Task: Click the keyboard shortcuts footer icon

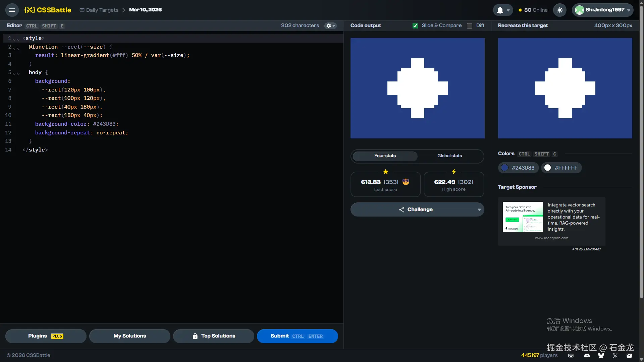Action: pos(571,355)
